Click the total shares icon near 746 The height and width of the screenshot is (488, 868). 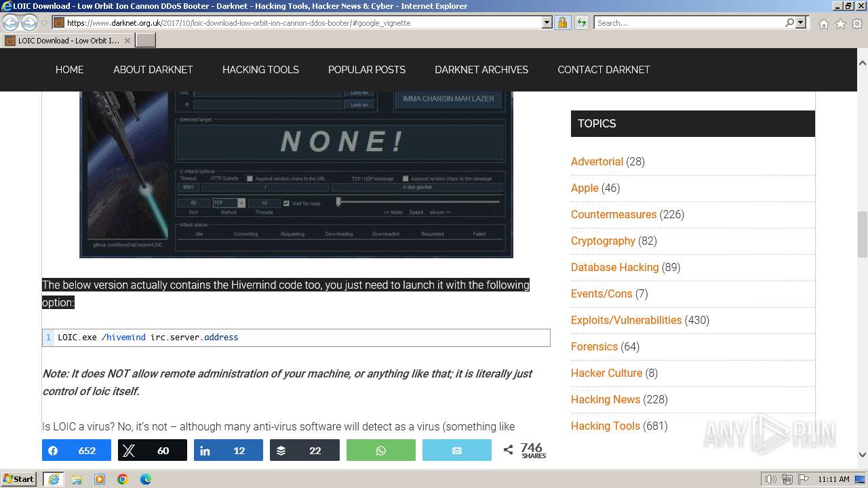click(x=508, y=450)
